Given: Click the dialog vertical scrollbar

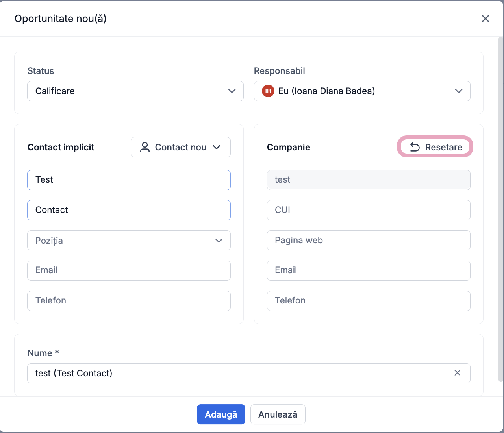Looking at the screenshot, I should (x=500, y=209).
